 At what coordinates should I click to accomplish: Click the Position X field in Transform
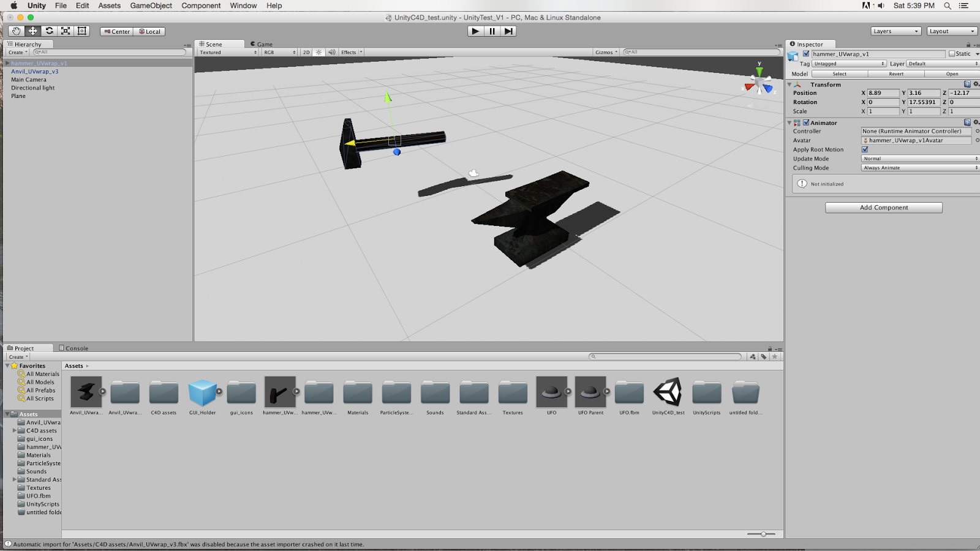coord(883,93)
